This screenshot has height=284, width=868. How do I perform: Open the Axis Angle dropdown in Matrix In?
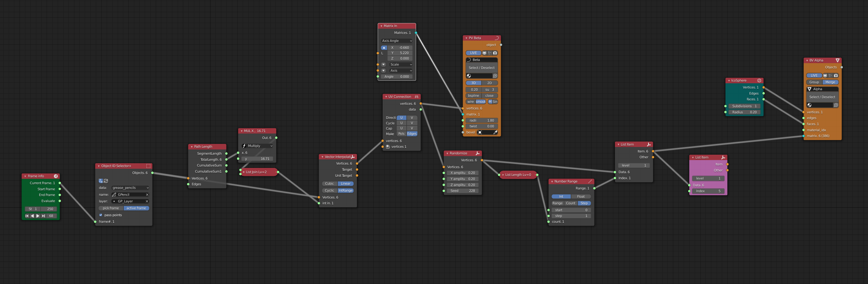[397, 41]
